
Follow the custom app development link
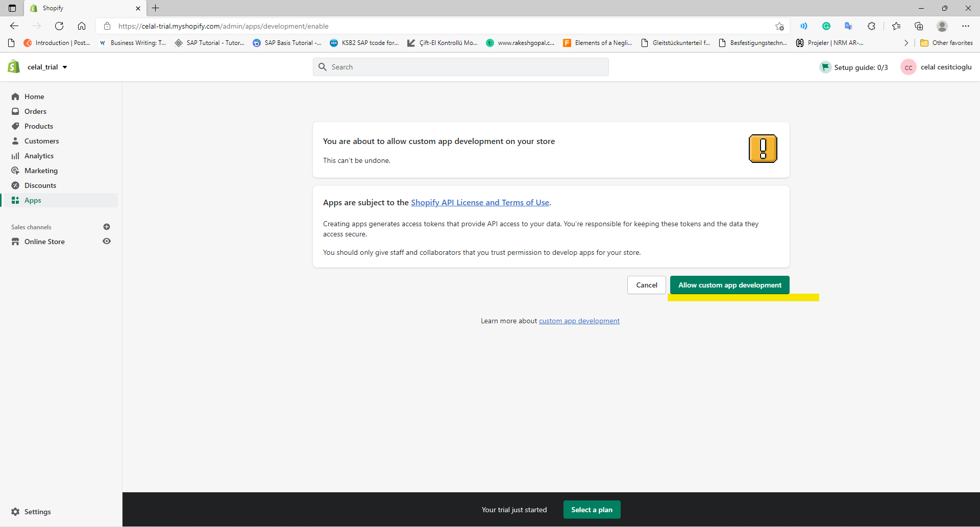tap(579, 321)
